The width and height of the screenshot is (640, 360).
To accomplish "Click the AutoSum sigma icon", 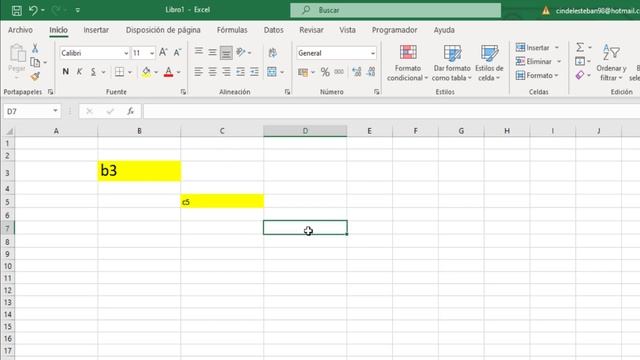I will coord(580,47).
